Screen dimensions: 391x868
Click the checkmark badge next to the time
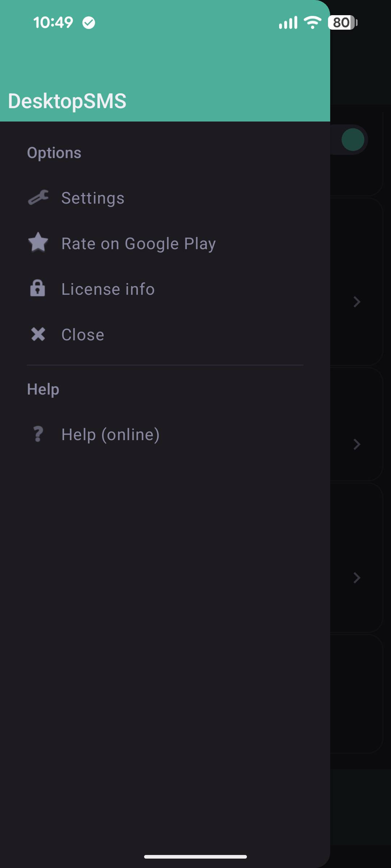click(89, 23)
